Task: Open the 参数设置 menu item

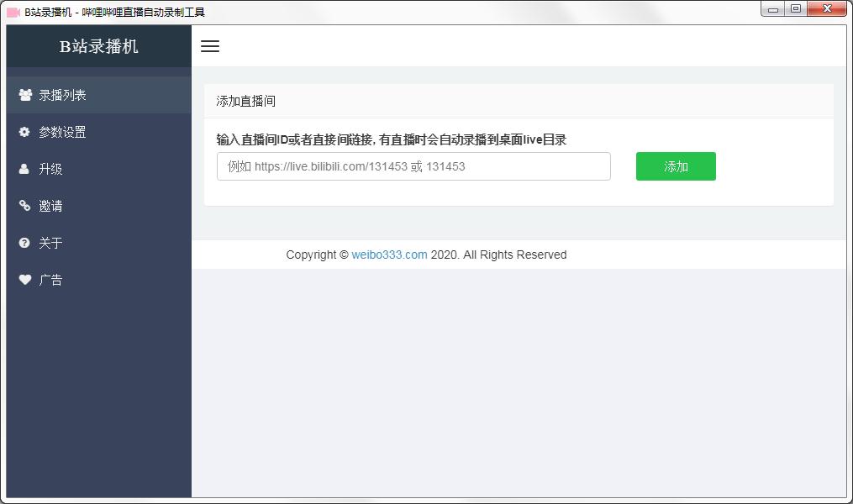Action: pyautogui.click(x=99, y=132)
